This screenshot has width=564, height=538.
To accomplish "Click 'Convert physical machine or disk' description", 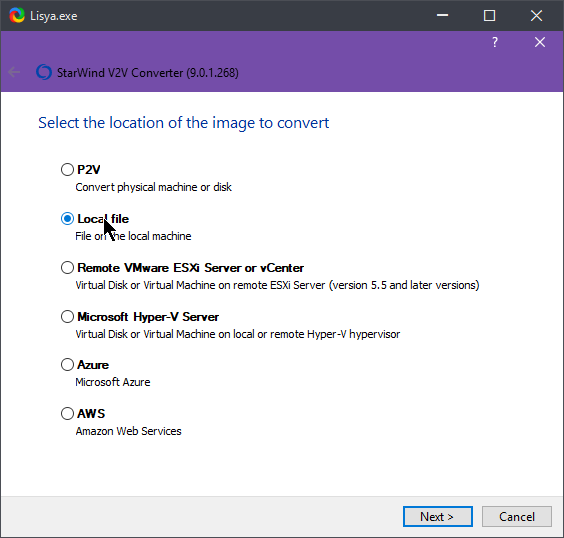I will pyautogui.click(x=154, y=187).
